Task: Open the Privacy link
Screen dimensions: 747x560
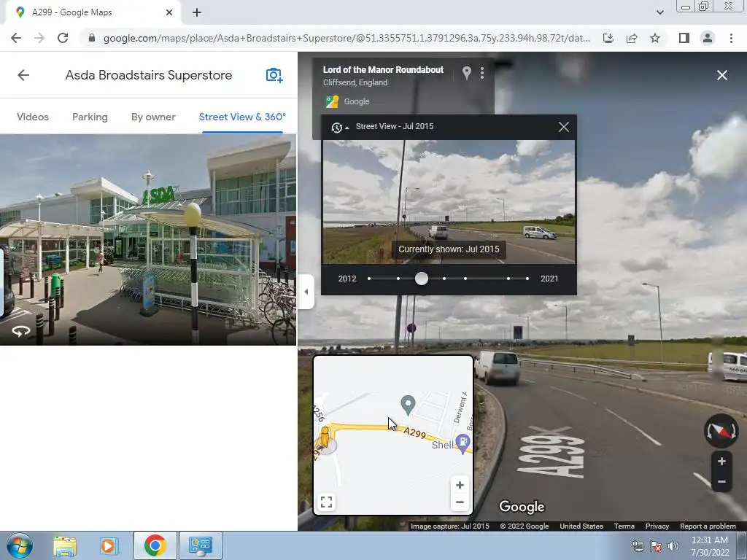Action: pos(657,526)
